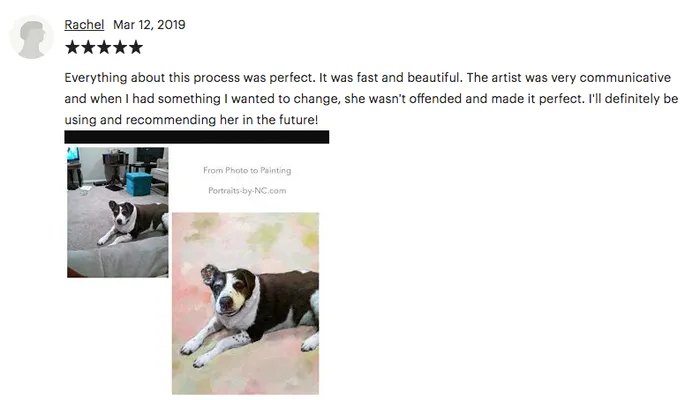Open Rachel's profile link

84,25
